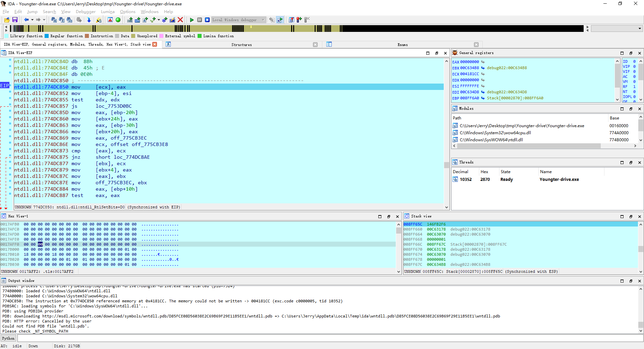Jump to EBP reference arrow in registers
The image size is (644, 349).
pyautogui.click(x=483, y=98)
